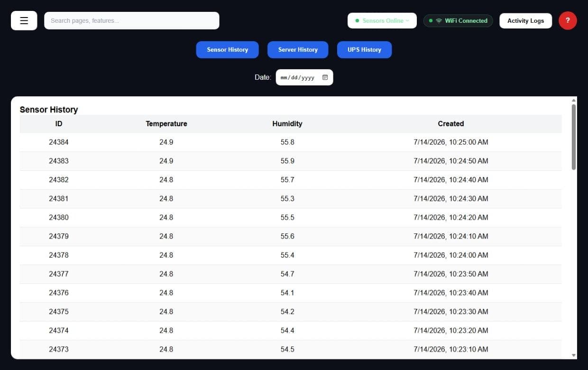Click humidity value 55.5
Viewport: 588px width, 370px height.
[287, 218]
